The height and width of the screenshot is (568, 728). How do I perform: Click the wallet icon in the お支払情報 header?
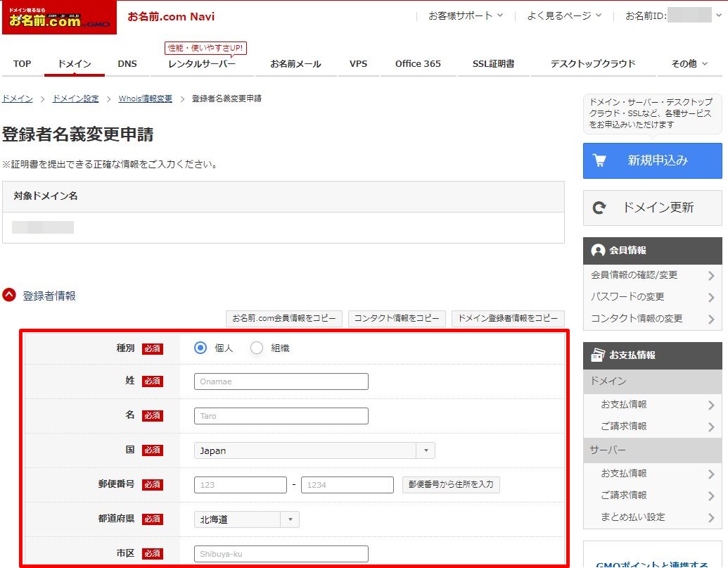pos(597,355)
